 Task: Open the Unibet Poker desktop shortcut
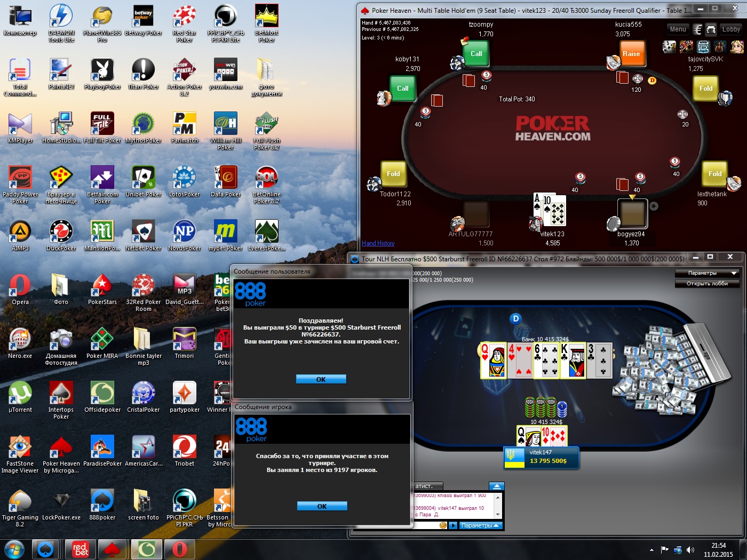tap(143, 182)
